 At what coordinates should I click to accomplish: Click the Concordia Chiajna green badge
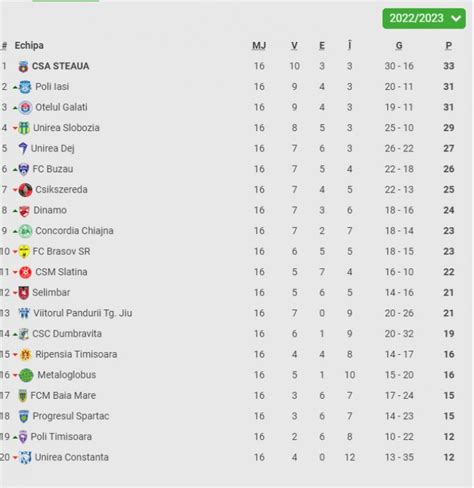[x=25, y=231]
